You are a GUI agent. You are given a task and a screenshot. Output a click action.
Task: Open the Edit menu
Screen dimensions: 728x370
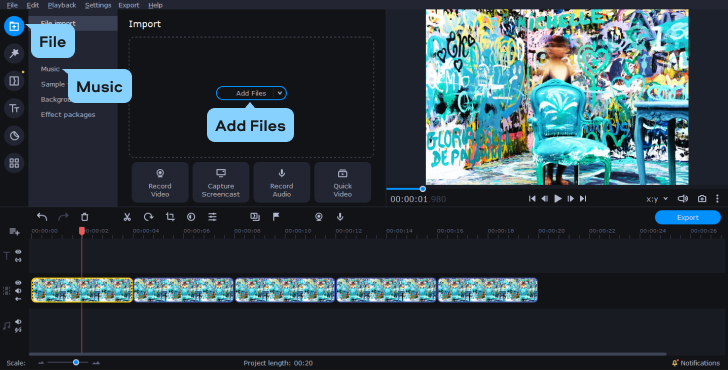click(x=32, y=5)
